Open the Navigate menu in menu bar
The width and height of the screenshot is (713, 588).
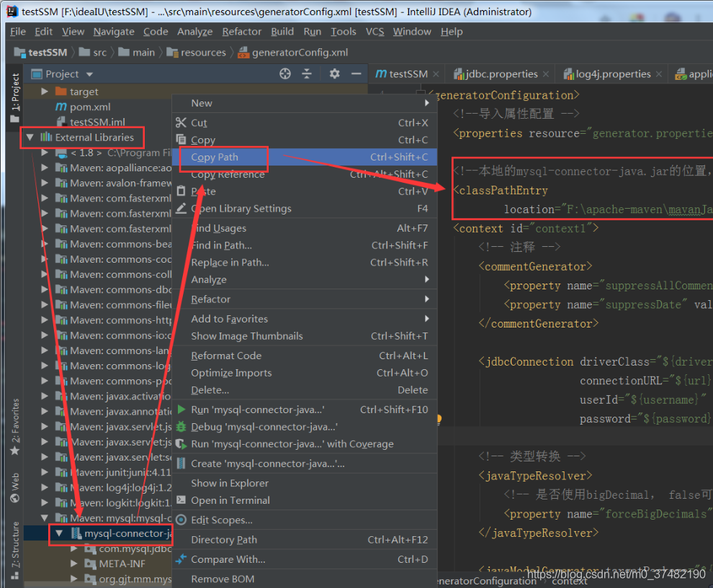pyautogui.click(x=114, y=32)
